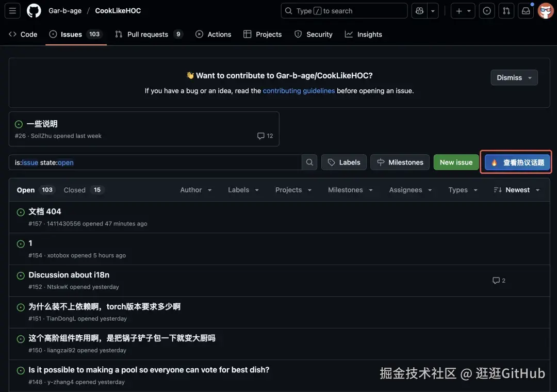
Task: Open the Author filter dropdown
Action: click(x=195, y=190)
